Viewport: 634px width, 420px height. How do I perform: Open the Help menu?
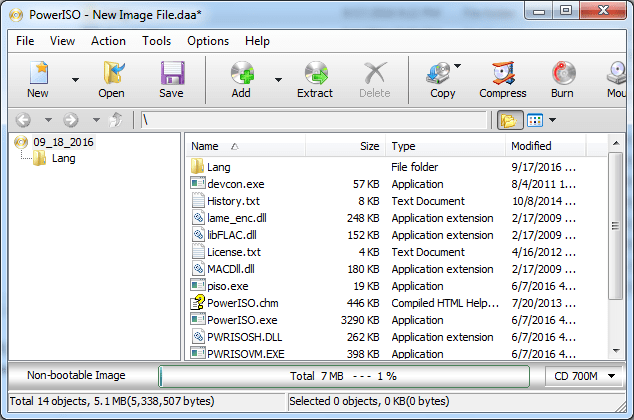257,41
